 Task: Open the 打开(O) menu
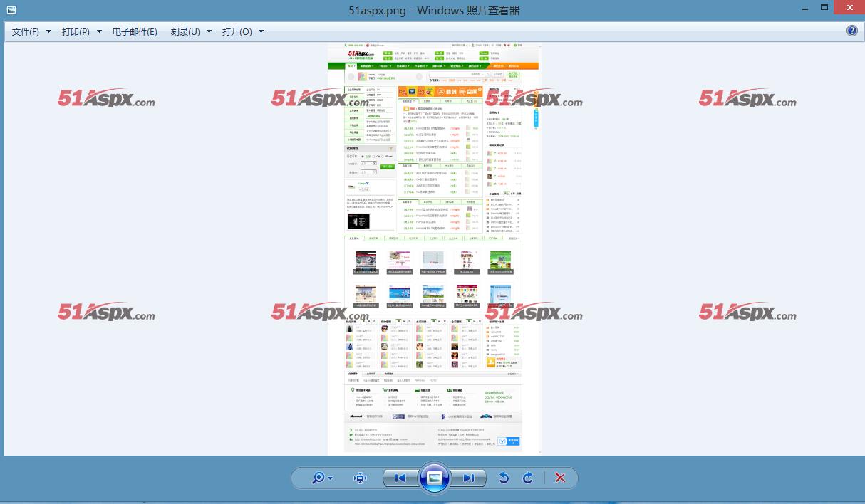coord(242,32)
